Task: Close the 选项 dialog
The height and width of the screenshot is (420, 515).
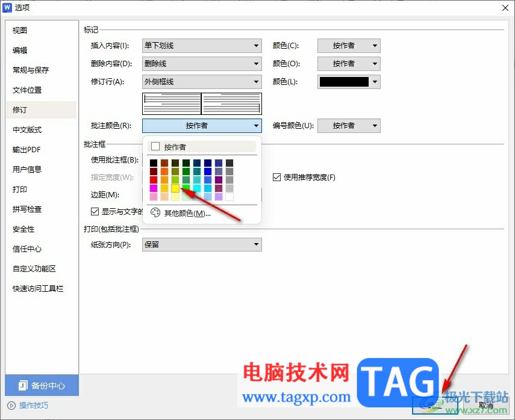Action: [505, 8]
